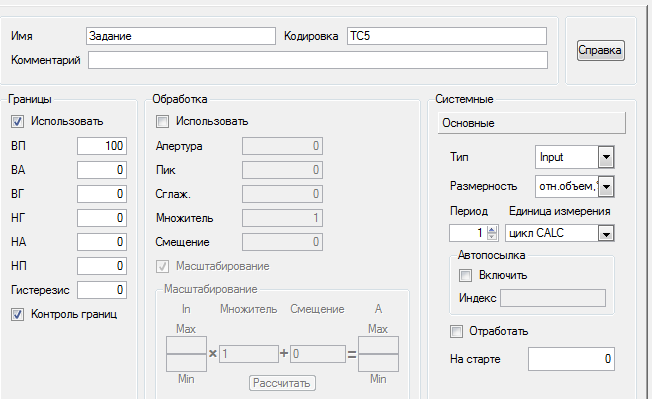This screenshot has width=652, height=399.
Task: Decrease Период value with down arrow
Action: pos(492,236)
